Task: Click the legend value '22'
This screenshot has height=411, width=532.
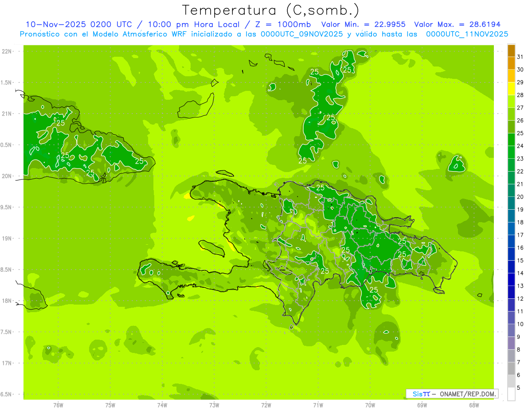Action: [520, 171]
